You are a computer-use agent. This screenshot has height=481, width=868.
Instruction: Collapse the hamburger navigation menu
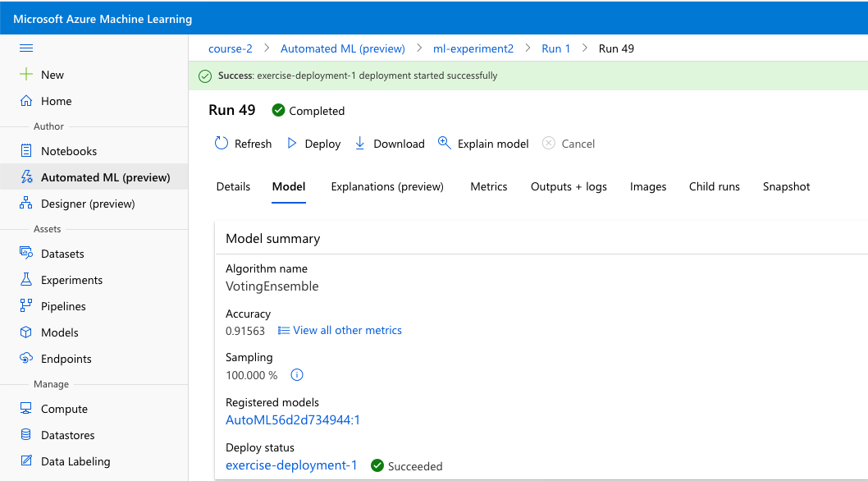coord(26,48)
